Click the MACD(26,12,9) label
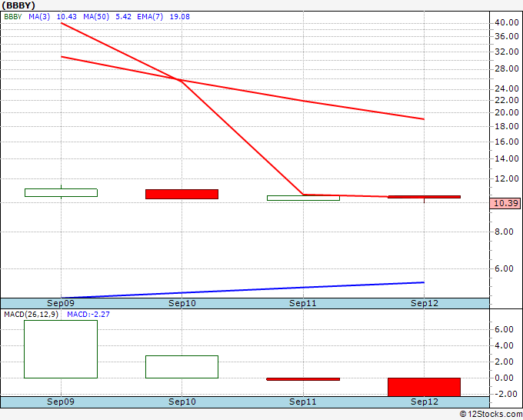Image resolution: width=523 pixels, height=420 pixels. 31,315
